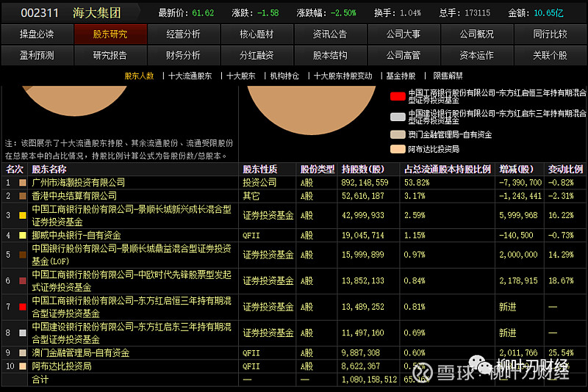Image resolution: width=588 pixels, height=392 pixels.
Task: Click the 53.82% ratio cell
Action: (417, 183)
